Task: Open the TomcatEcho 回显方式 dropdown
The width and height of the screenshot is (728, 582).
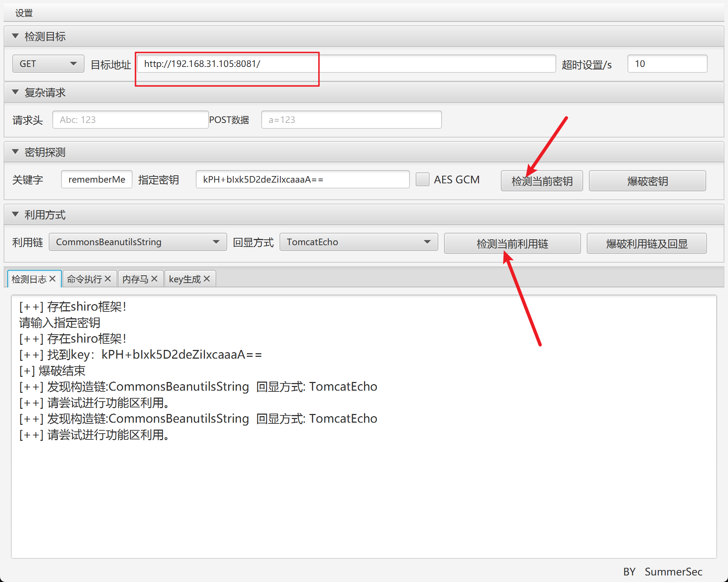Action: [358, 242]
